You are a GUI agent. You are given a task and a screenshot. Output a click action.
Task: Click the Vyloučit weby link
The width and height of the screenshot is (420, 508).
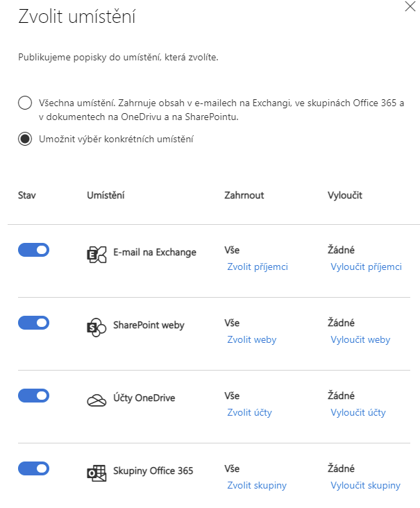pos(360,339)
